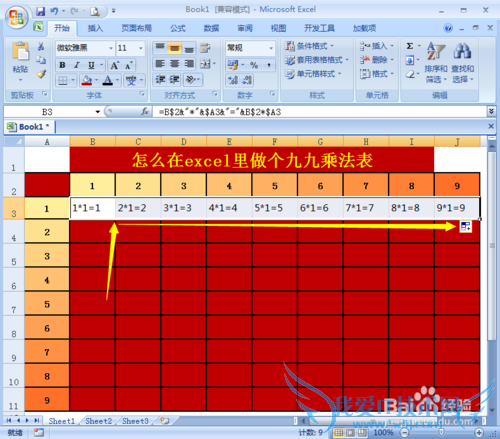Click the 格式 cells button
Image resolution: width=500 pixels, height=439 pixels.
click(377, 74)
